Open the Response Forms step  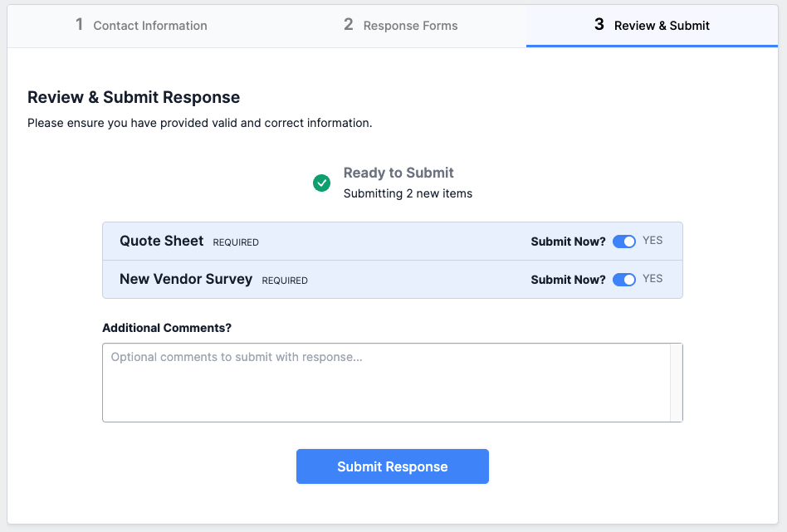click(x=400, y=25)
